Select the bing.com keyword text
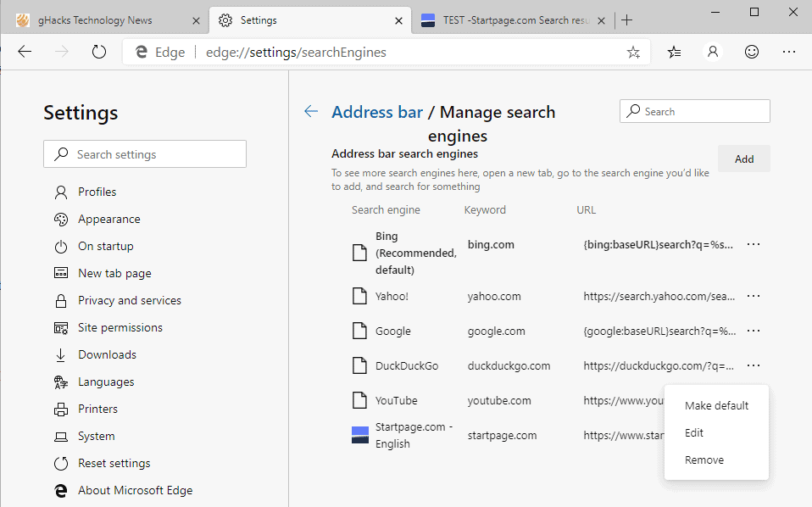This screenshot has width=812, height=507. click(491, 244)
